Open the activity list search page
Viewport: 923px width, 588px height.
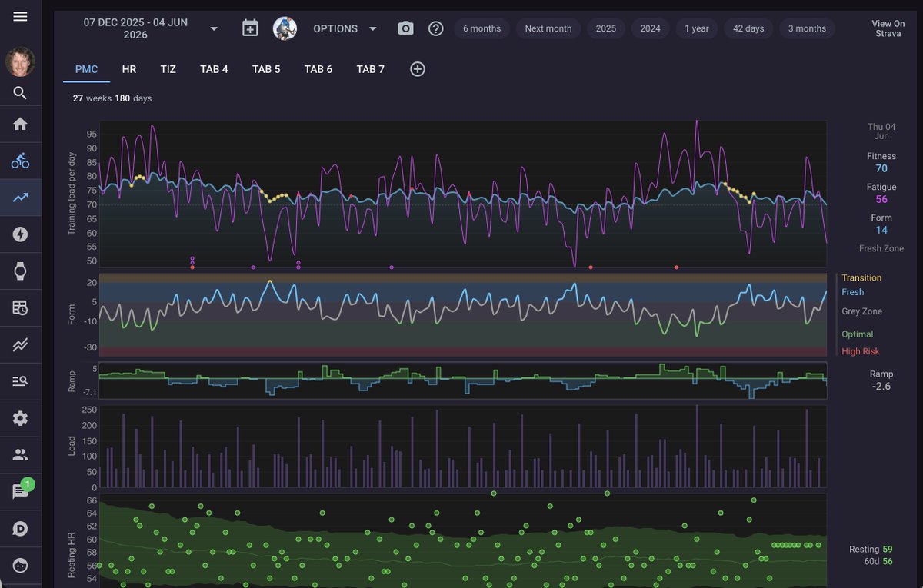click(20, 381)
